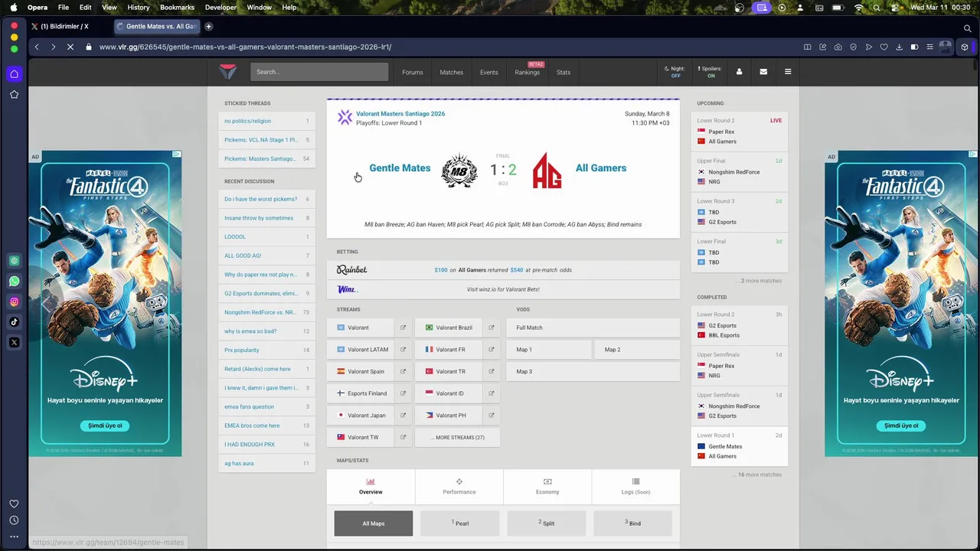Viewport: 980px width, 551px height.
Task: Open the ChatGPT sidebar icon
Action: [14, 261]
